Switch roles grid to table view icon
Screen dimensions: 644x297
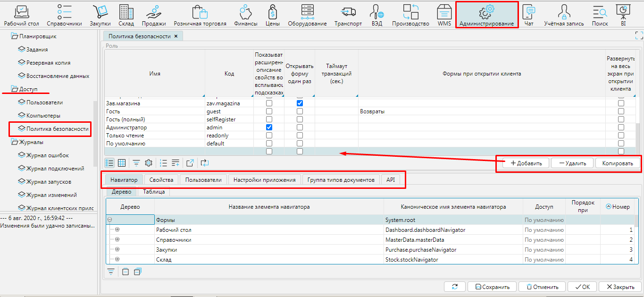pos(122,163)
